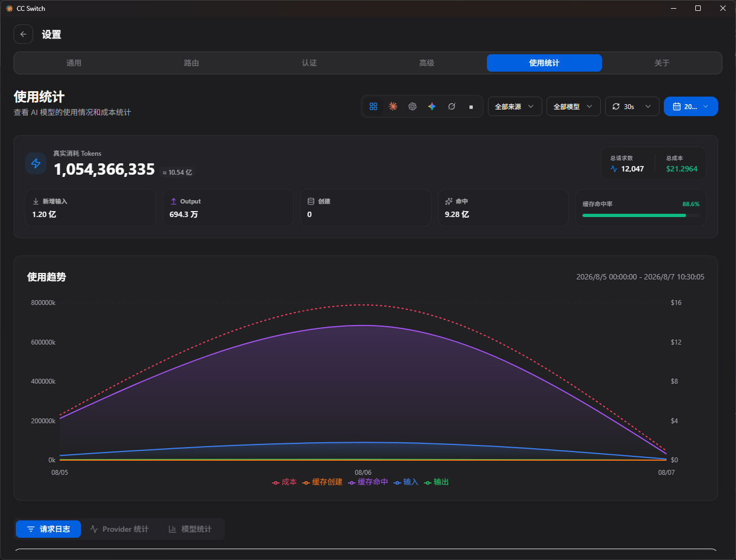
Task: Select the slashed-circle app filter icon
Action: pyautogui.click(x=452, y=106)
